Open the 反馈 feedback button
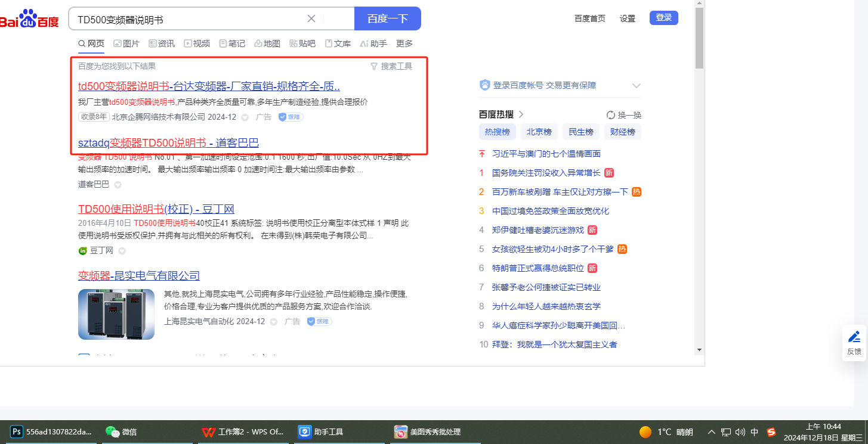The image size is (868, 444). [x=854, y=343]
